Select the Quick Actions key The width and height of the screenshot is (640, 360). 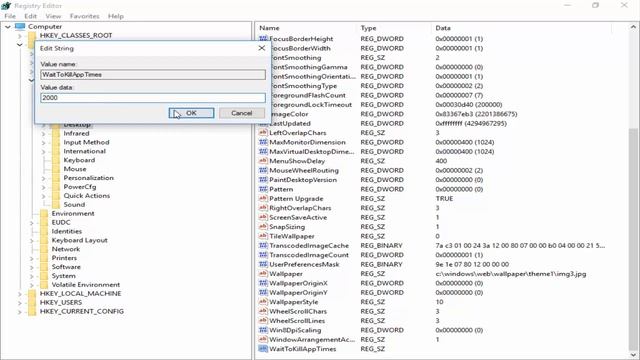[x=87, y=196]
